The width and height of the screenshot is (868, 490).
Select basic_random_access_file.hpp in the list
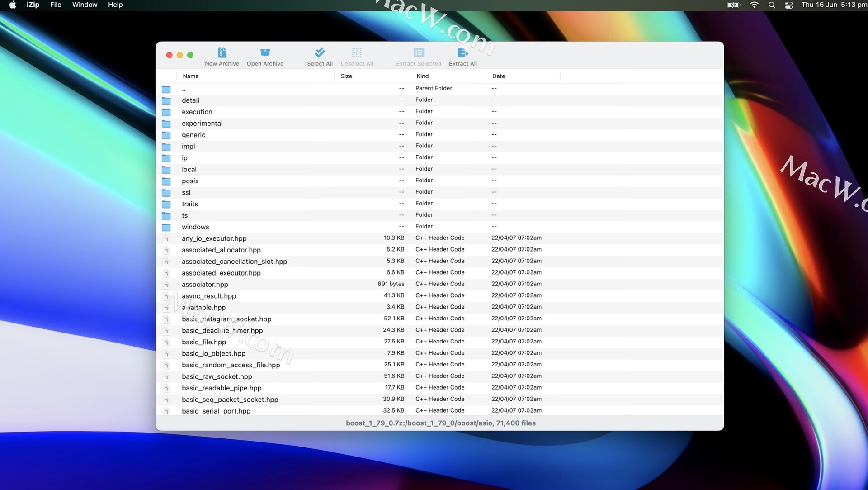click(439, 365)
